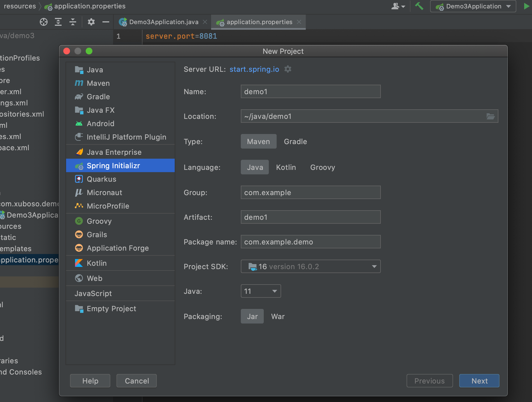Select Spring Initializr in the sidebar

pos(120,166)
